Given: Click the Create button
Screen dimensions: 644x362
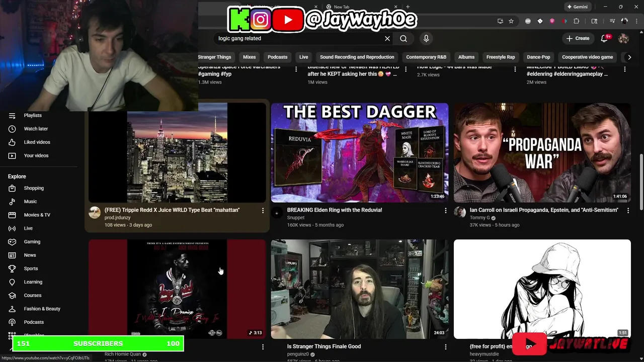Looking at the screenshot, I should [x=578, y=38].
